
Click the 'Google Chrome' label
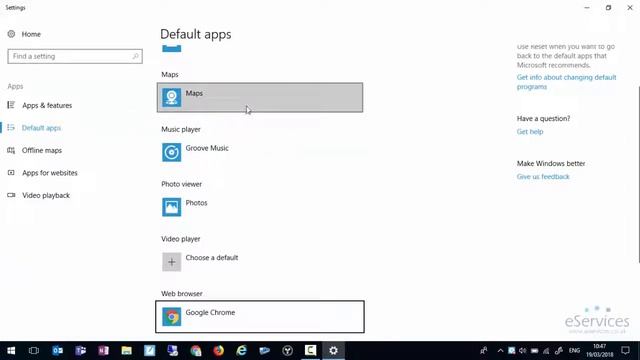pyautogui.click(x=210, y=312)
